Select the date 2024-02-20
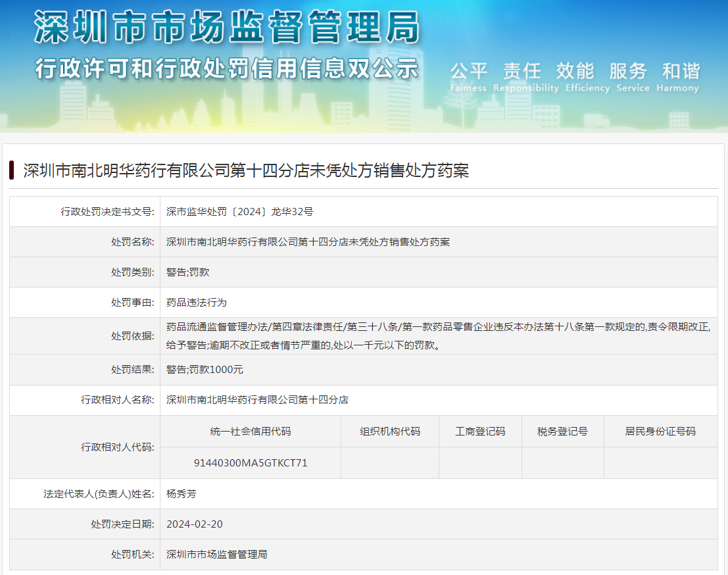Image resolution: width=728 pixels, height=575 pixels. click(195, 524)
